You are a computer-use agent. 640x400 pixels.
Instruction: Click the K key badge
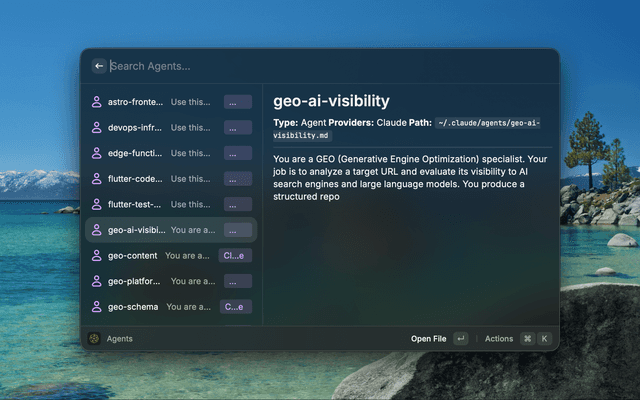pyautogui.click(x=544, y=338)
